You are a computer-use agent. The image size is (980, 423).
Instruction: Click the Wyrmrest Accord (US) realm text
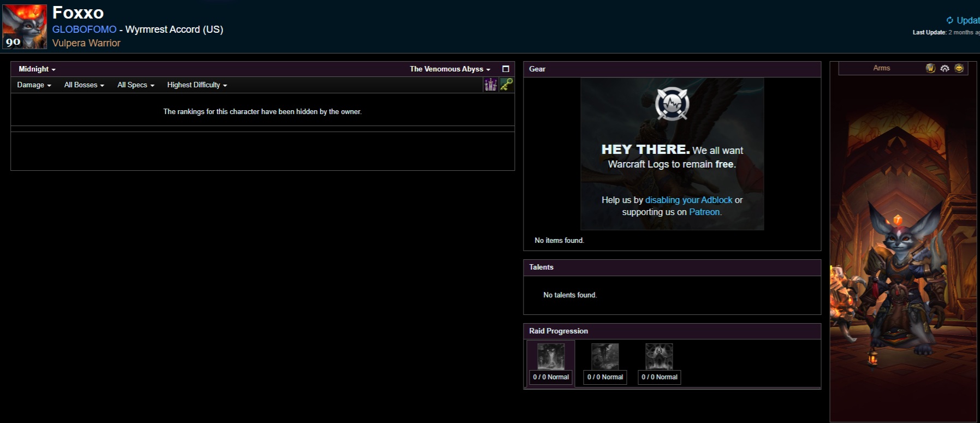[x=174, y=29]
